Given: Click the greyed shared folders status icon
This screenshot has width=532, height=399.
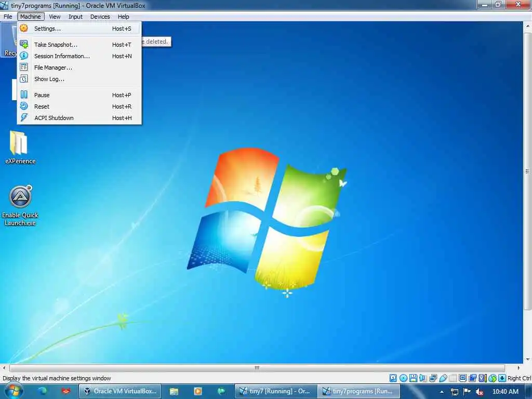Looking at the screenshot, I should (x=453, y=378).
